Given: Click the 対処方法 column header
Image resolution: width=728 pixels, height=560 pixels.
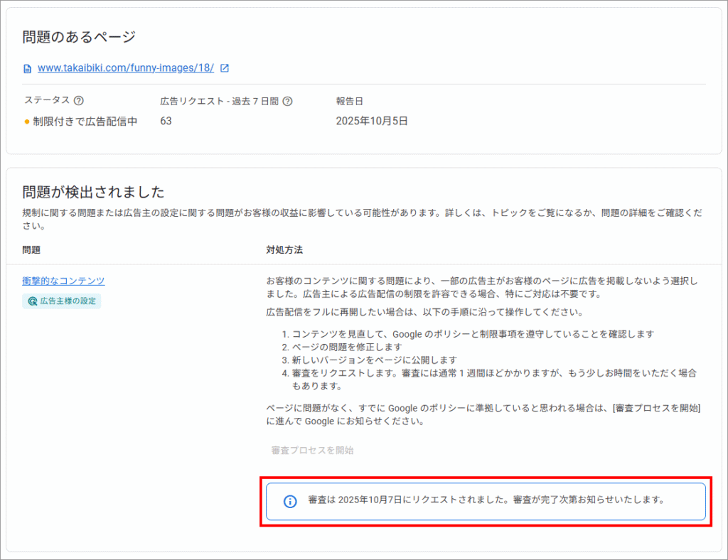Looking at the screenshot, I should (284, 250).
